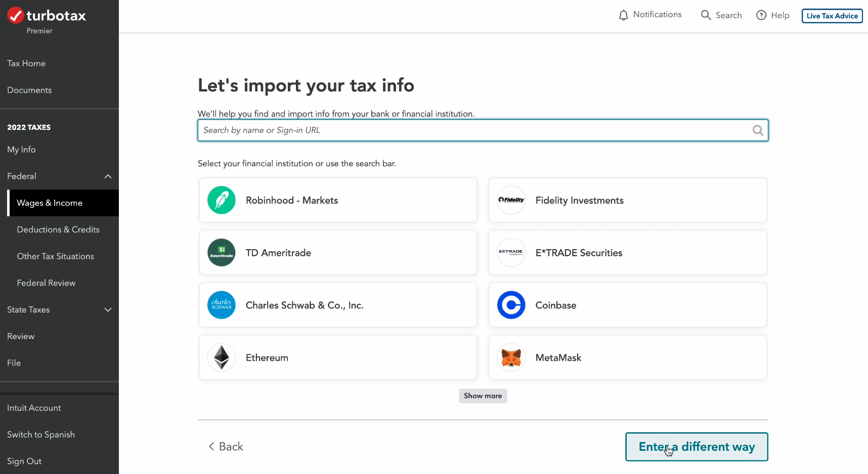This screenshot has width=868, height=474.
Task: Click the magnifier icon inside search field
Action: (758, 130)
